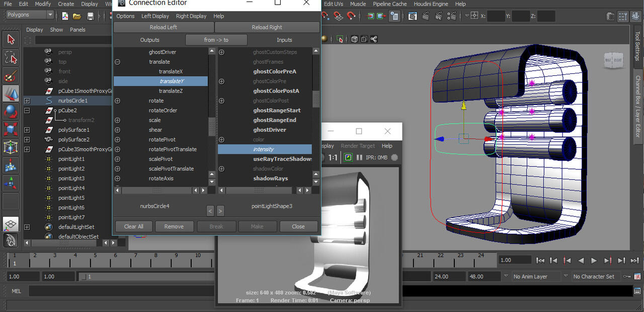Render the current frame from the toolbar
This screenshot has height=312, width=644.
[x=425, y=16]
